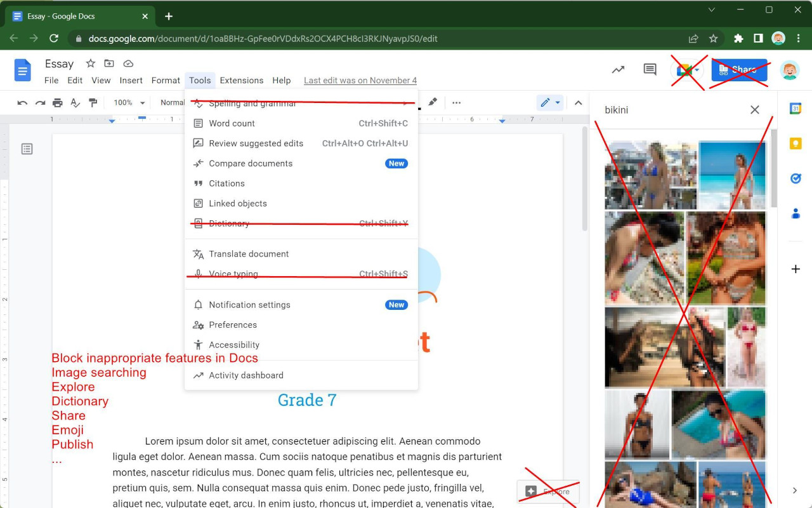
Task: Star the Essay document
Action: 90,63
